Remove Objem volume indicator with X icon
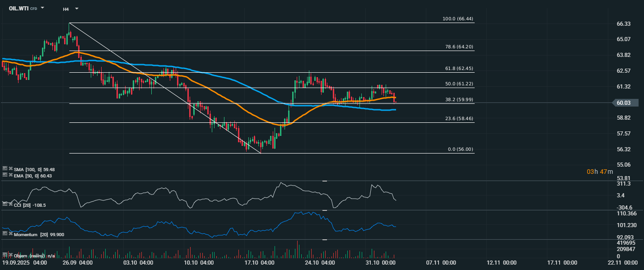644x270 pixels. pyautogui.click(x=10, y=256)
